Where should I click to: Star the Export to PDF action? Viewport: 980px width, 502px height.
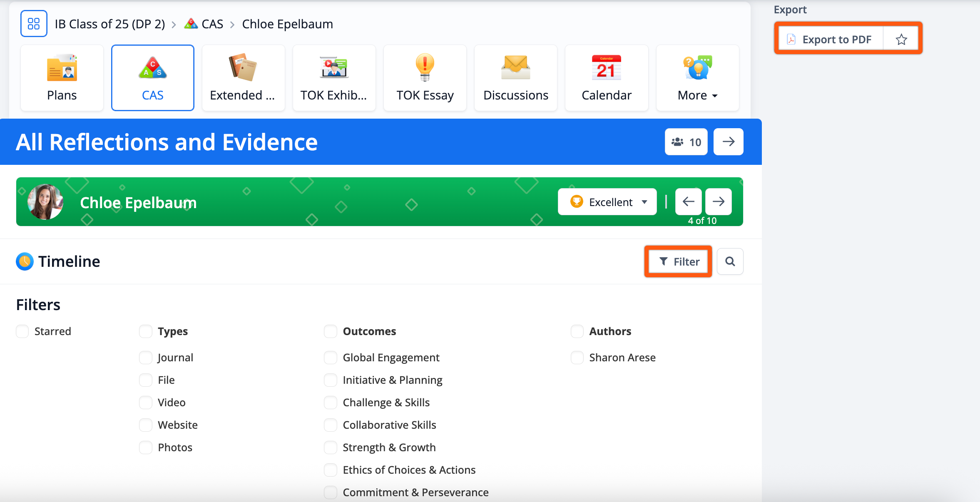tap(901, 40)
